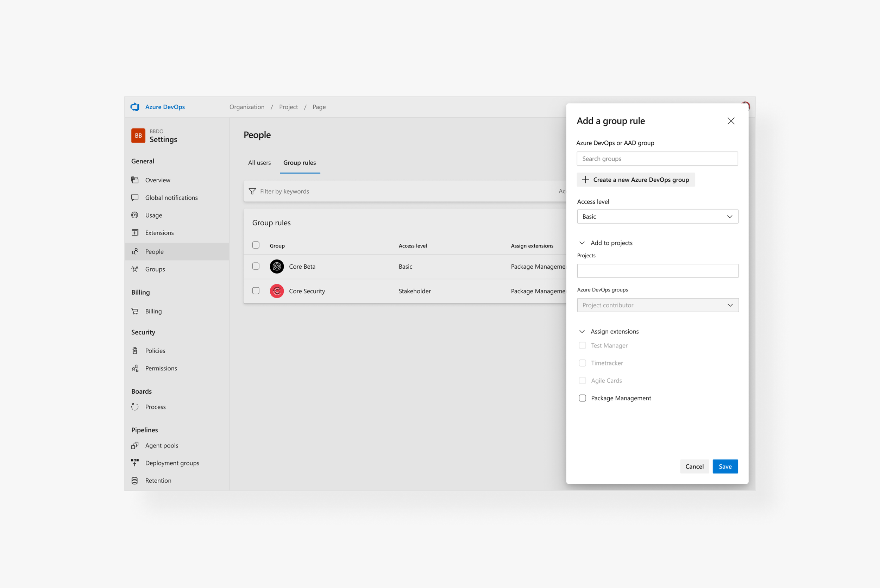
Task: Click the Projects input field
Action: click(x=658, y=271)
